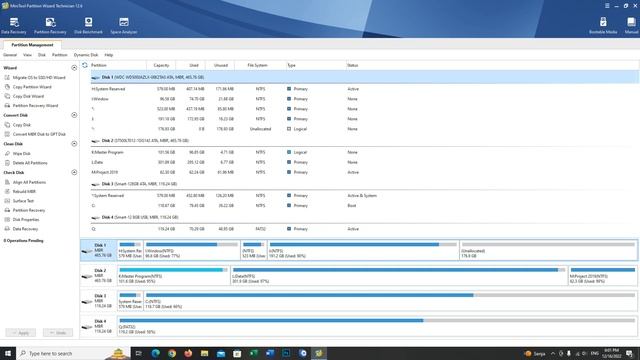Collapse the Clean Disk section

[x=74, y=144]
